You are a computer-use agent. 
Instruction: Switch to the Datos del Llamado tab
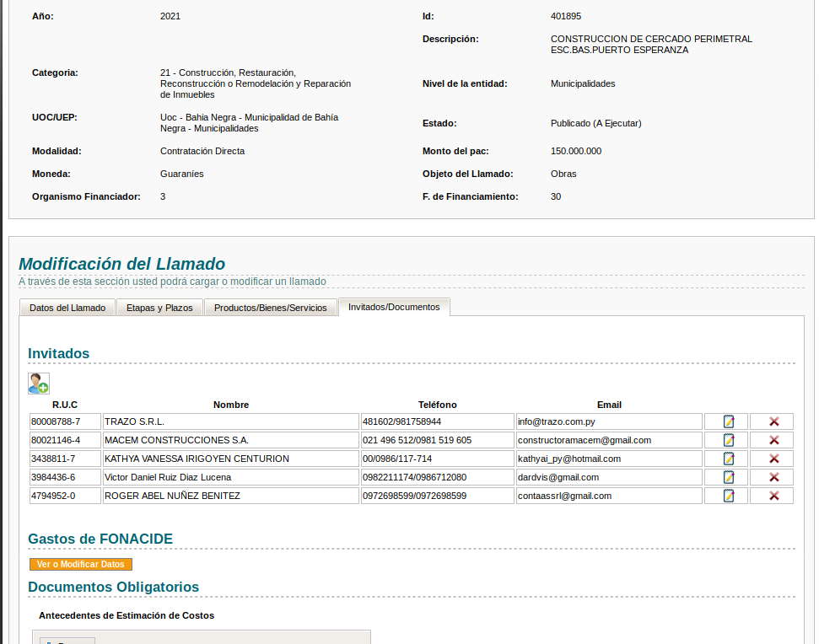coord(67,308)
